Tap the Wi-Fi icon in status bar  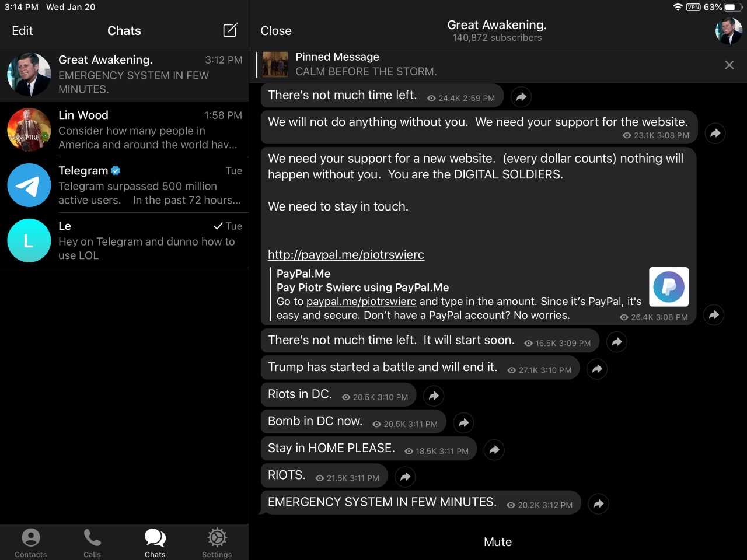678,7
